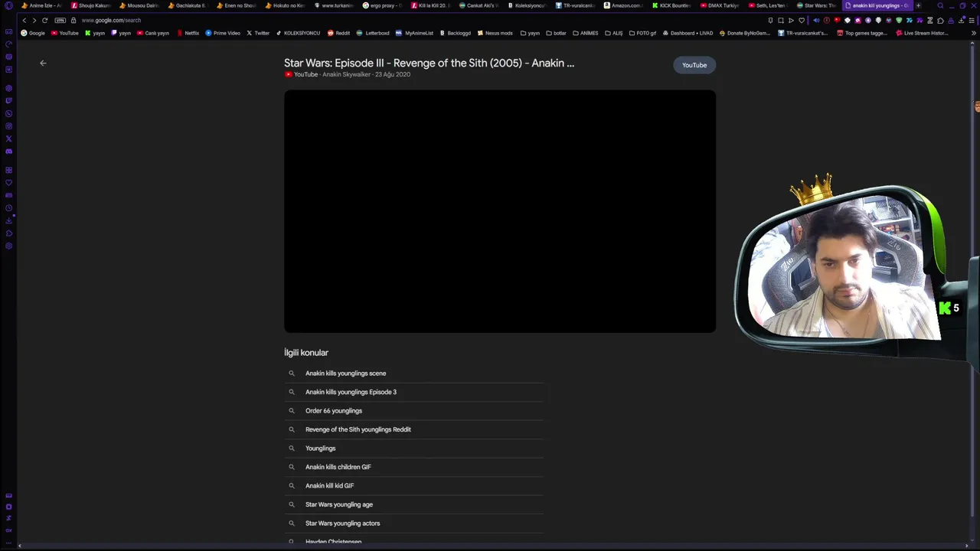Click the snapshot icon in the toolbar

point(780,21)
